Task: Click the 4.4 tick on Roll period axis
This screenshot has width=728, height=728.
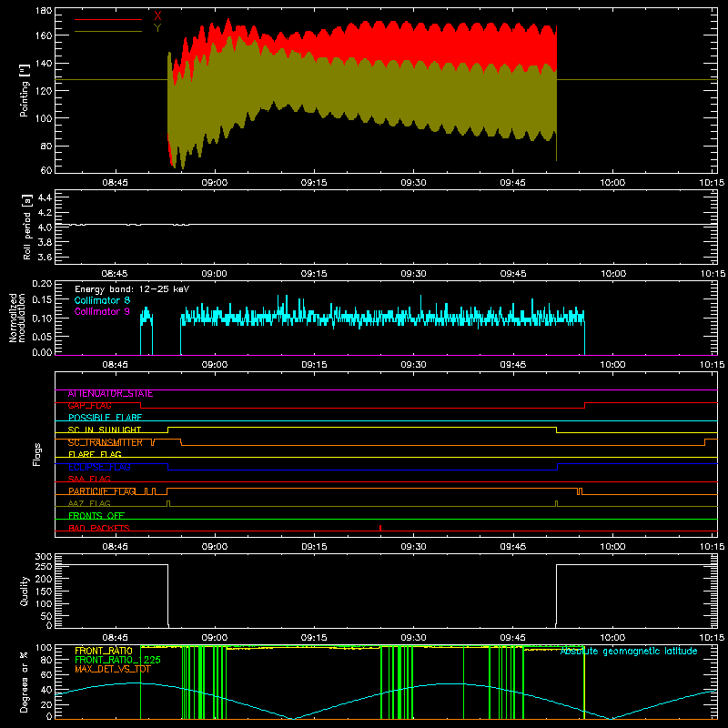Action: (x=45, y=198)
